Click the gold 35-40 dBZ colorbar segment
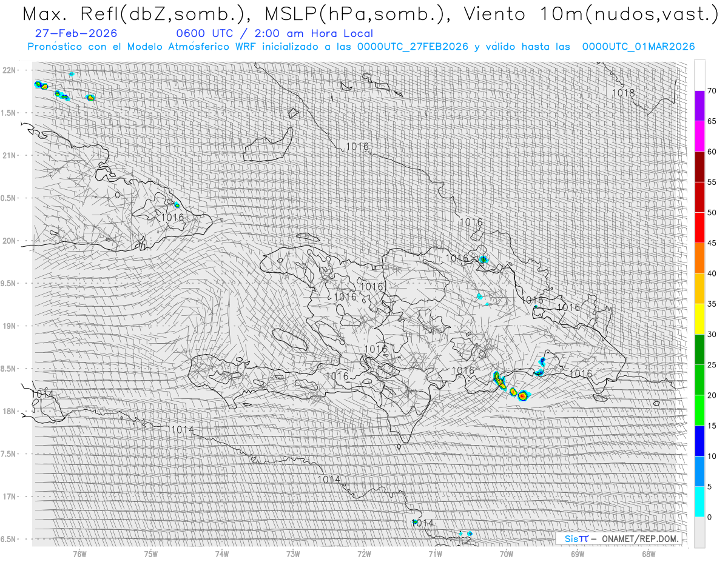This screenshot has width=728, height=562. (x=699, y=289)
